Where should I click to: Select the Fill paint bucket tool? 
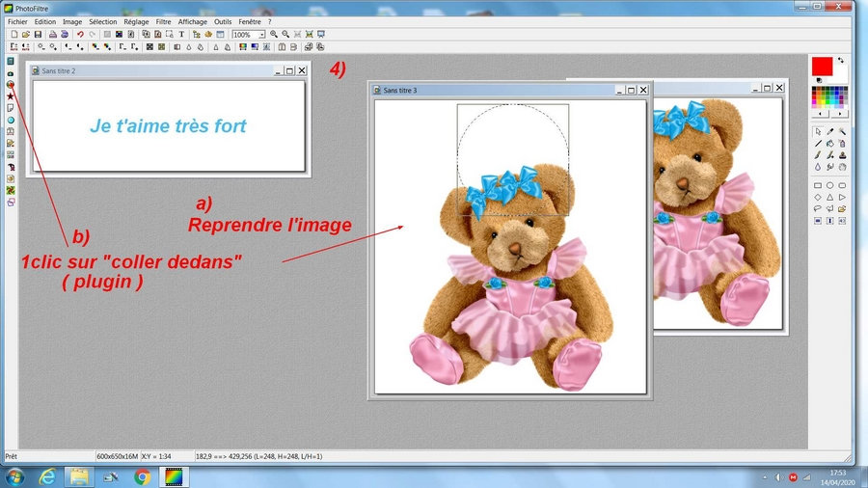[x=830, y=144]
